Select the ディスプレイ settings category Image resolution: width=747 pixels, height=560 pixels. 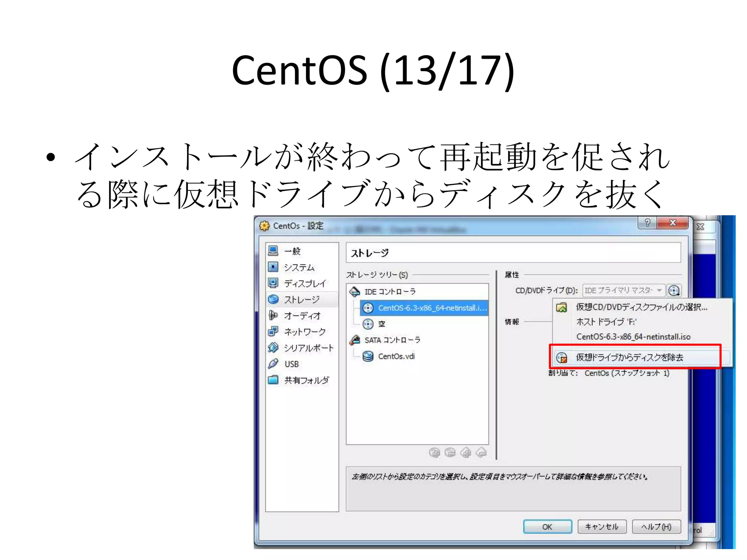(302, 283)
